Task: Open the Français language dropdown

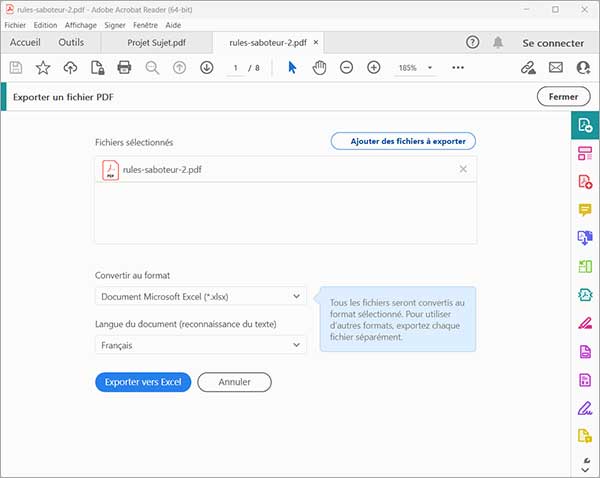Action: [x=201, y=345]
